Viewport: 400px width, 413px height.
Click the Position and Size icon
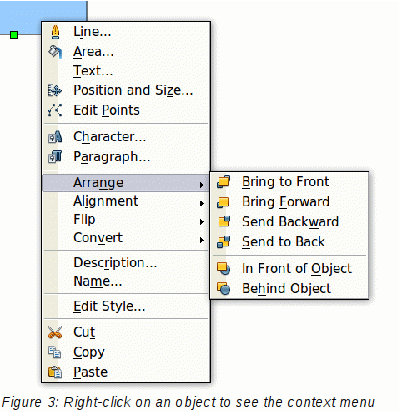coord(55,90)
